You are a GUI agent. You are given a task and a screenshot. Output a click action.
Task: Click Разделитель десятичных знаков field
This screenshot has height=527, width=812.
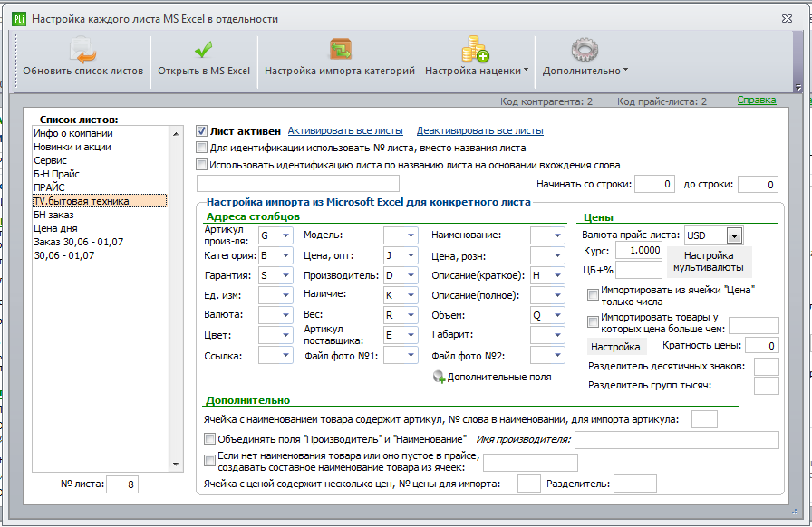click(767, 367)
